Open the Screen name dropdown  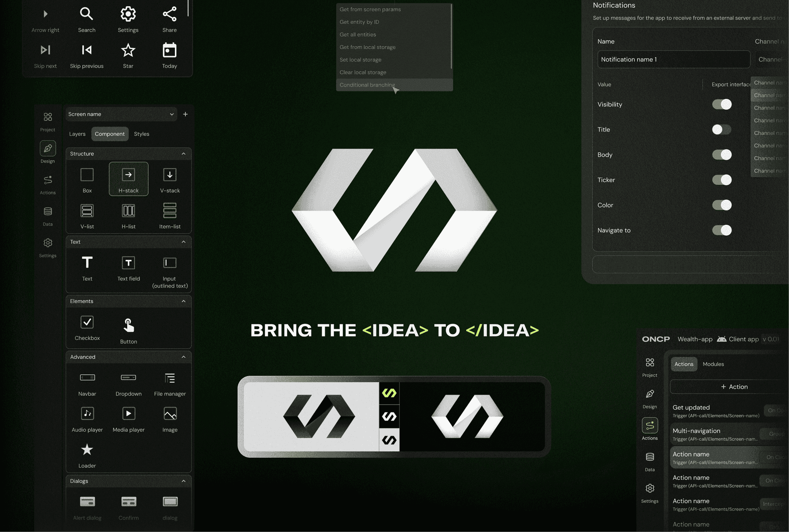pos(121,114)
